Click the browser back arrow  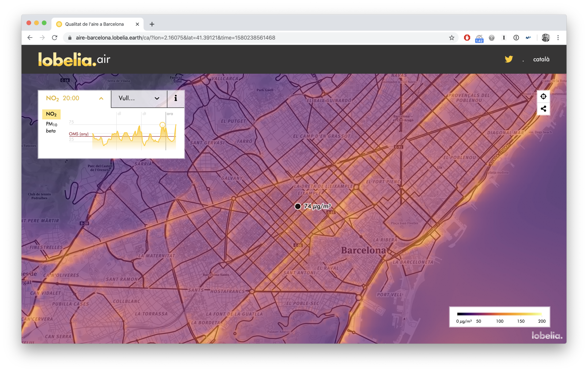tap(30, 38)
